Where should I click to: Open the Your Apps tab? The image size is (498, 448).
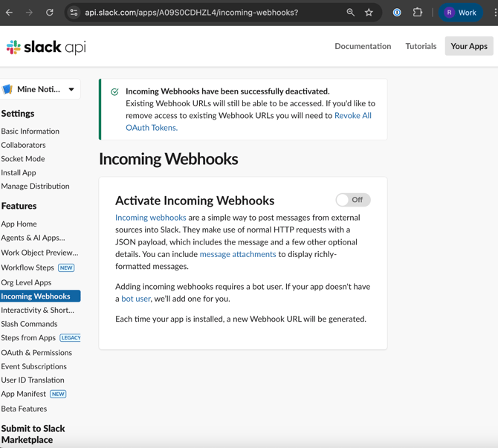tap(469, 46)
